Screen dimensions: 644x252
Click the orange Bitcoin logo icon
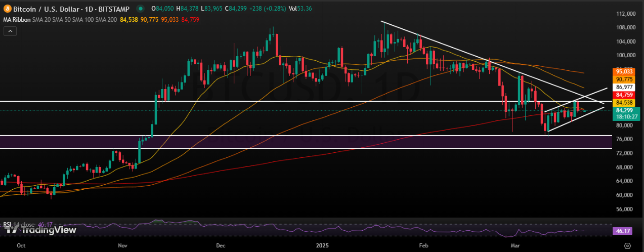(x=7, y=9)
